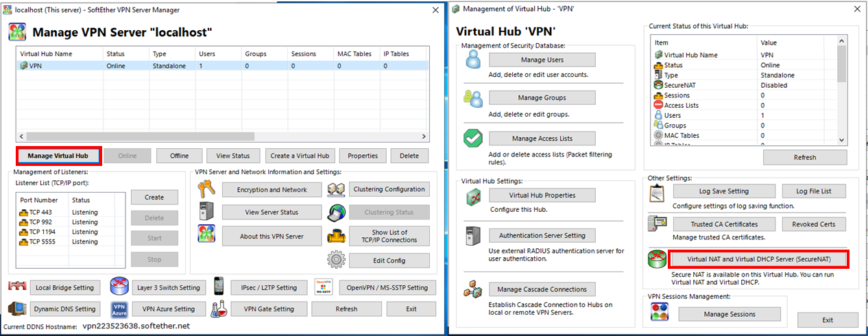Open Manage Access Lists

[542, 138]
